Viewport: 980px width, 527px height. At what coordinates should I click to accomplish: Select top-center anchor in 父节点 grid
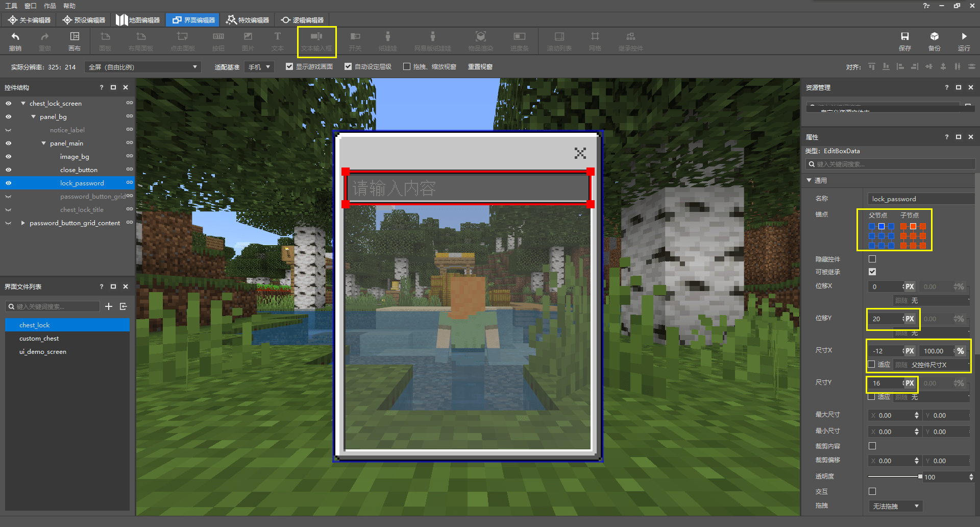[x=881, y=226]
